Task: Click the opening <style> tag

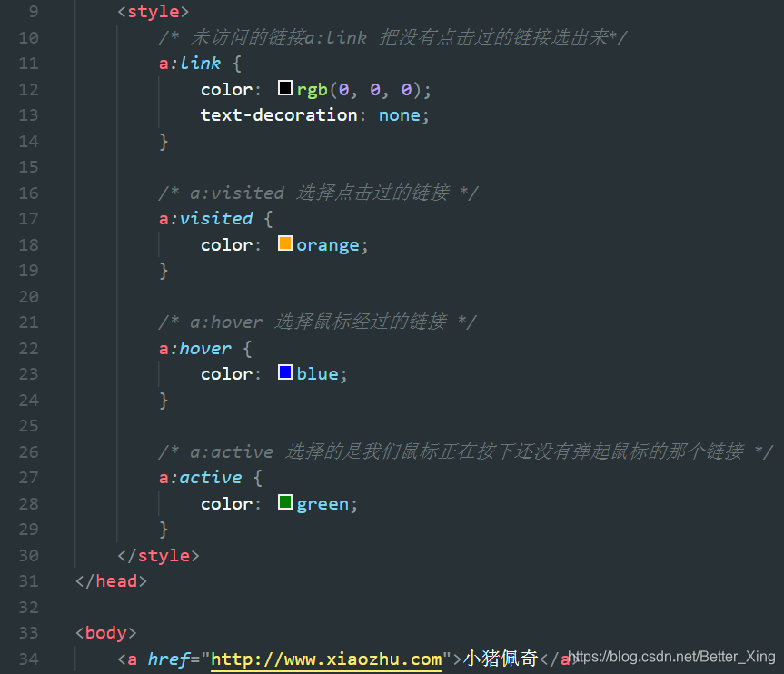Action: click(x=153, y=12)
